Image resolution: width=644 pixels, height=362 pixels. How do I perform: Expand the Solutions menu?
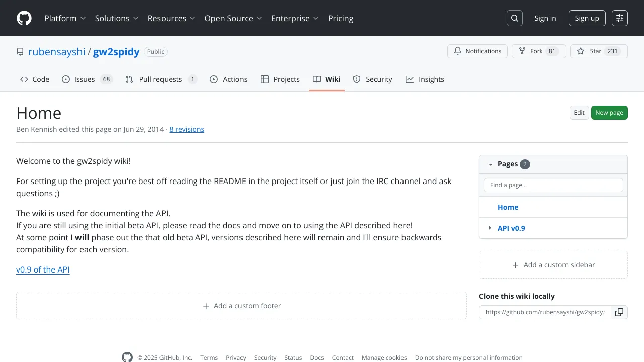[x=117, y=18]
